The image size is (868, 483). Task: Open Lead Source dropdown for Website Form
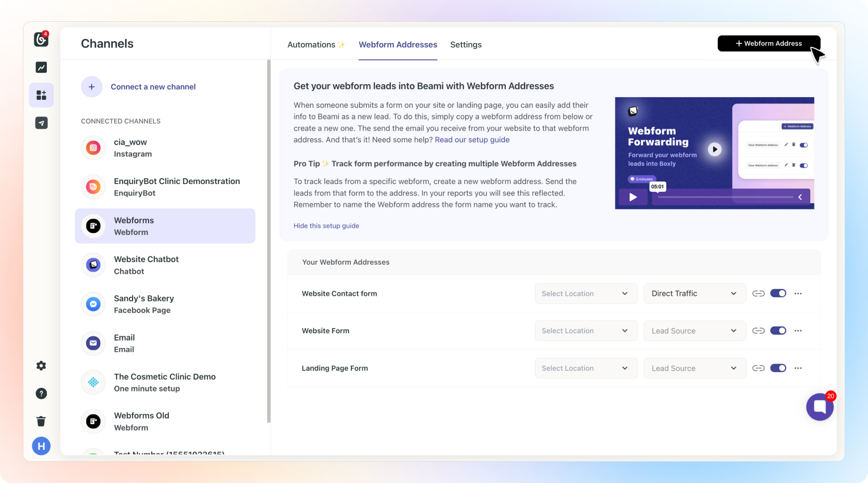click(x=694, y=331)
